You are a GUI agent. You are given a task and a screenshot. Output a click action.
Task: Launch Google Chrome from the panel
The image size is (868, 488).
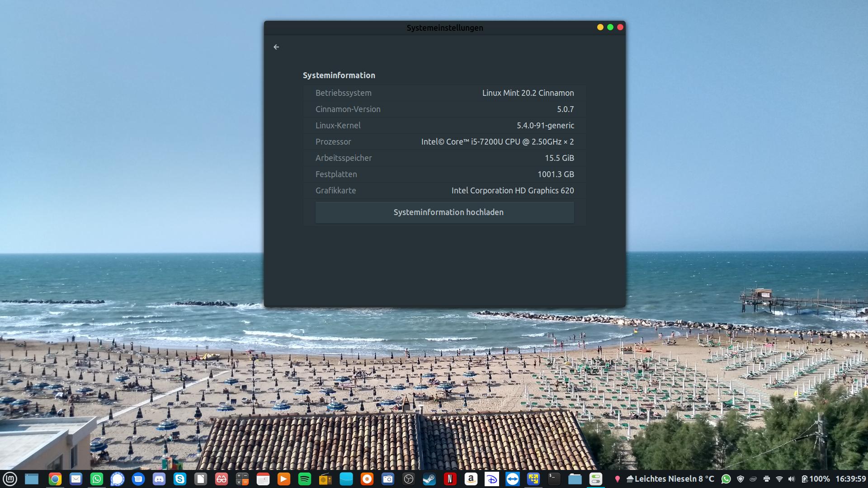pos(55,479)
